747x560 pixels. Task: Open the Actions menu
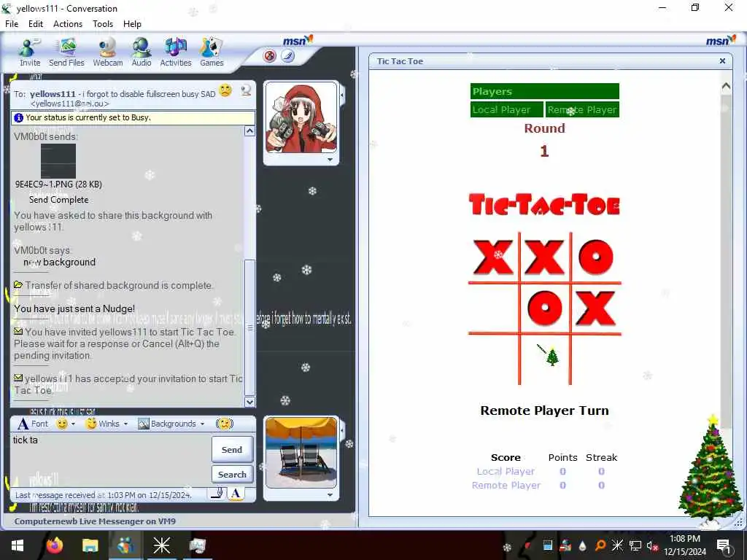pyautogui.click(x=68, y=24)
